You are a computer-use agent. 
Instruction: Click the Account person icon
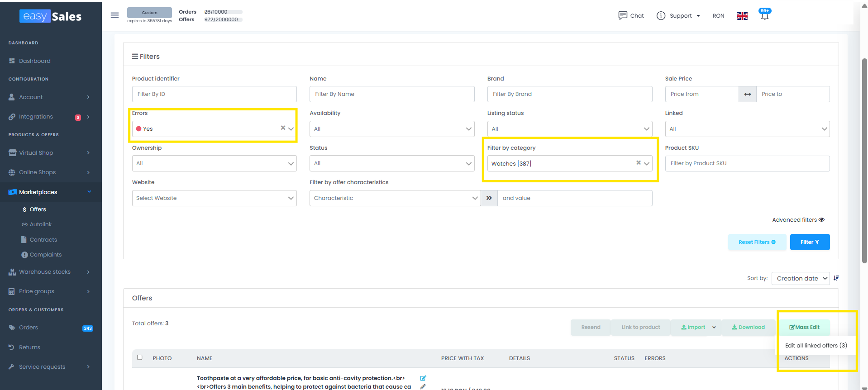point(12,97)
